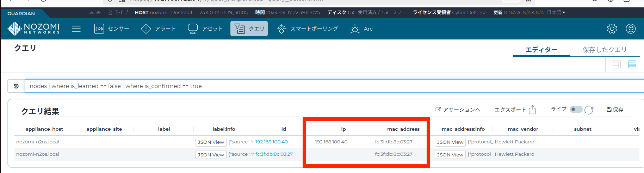Click the refresh arrows icon beside ライブ

(589, 110)
